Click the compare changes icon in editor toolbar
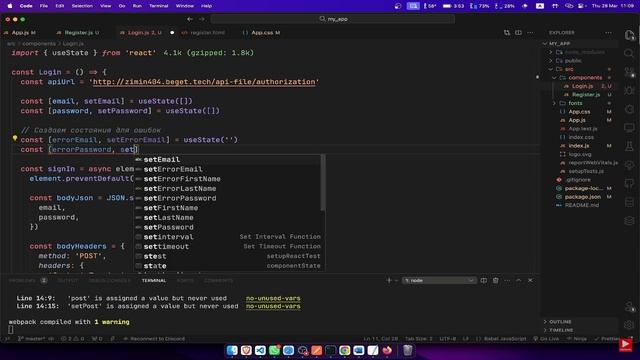Image resolution: width=640 pixels, height=360 pixels. pyautogui.click(x=507, y=33)
